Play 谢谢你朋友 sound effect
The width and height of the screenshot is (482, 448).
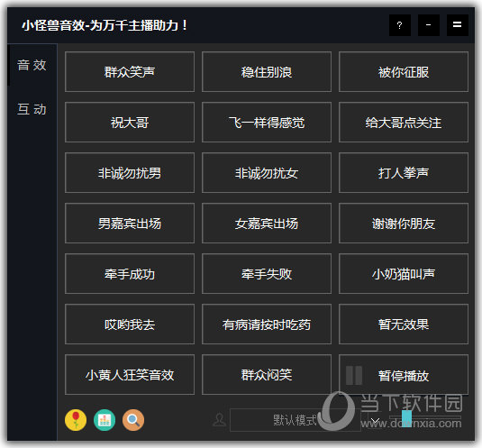404,223
